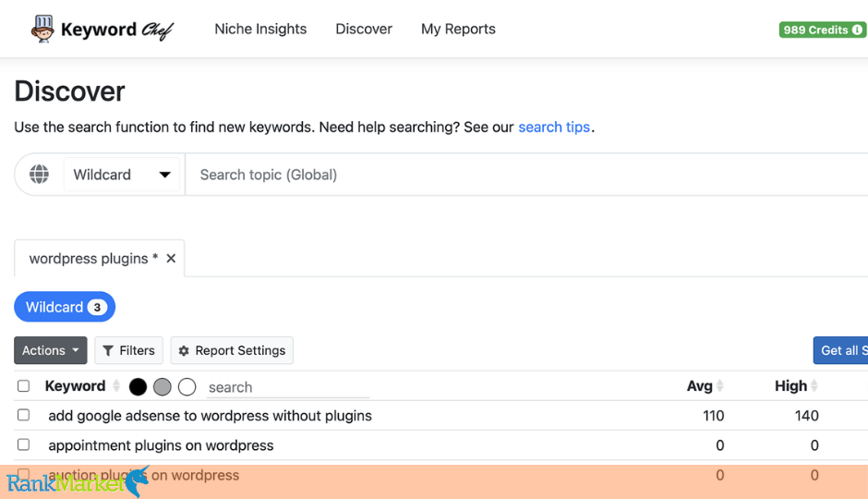Click the info icon on Credits badge

click(857, 30)
